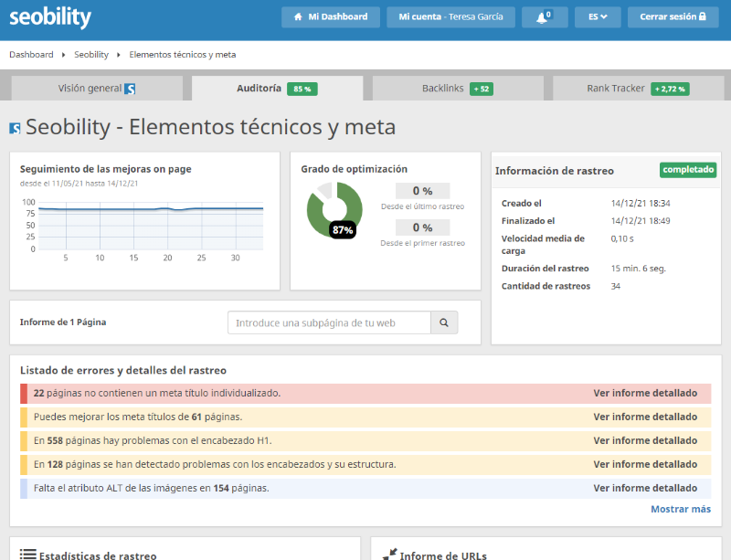Click the seobility logo

click(50, 17)
